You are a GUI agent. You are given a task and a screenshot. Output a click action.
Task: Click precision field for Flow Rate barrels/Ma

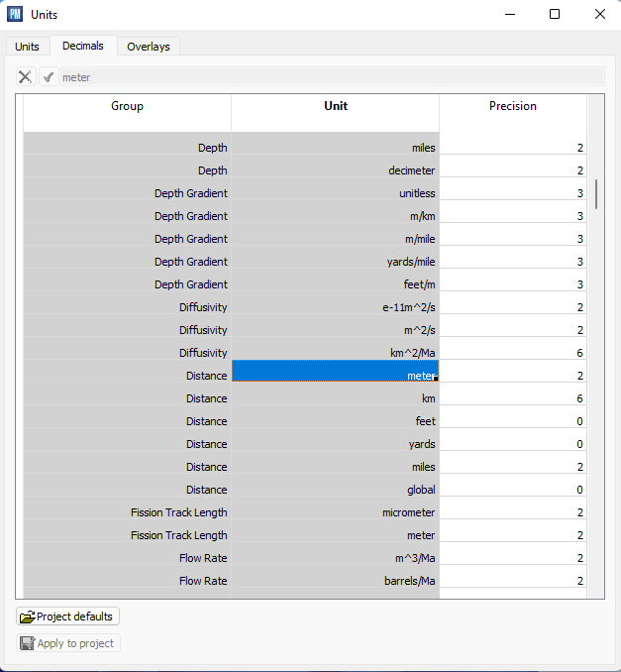[x=512, y=581]
